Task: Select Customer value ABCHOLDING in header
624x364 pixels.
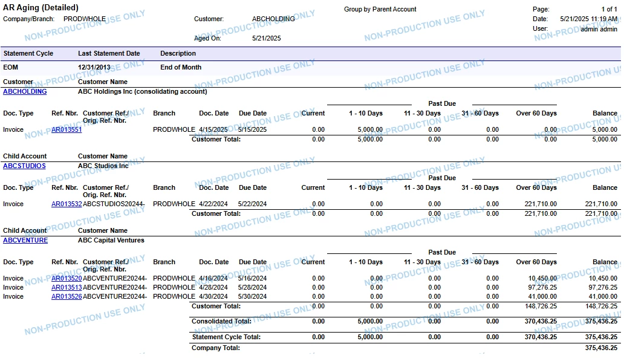Action: pyautogui.click(x=273, y=19)
